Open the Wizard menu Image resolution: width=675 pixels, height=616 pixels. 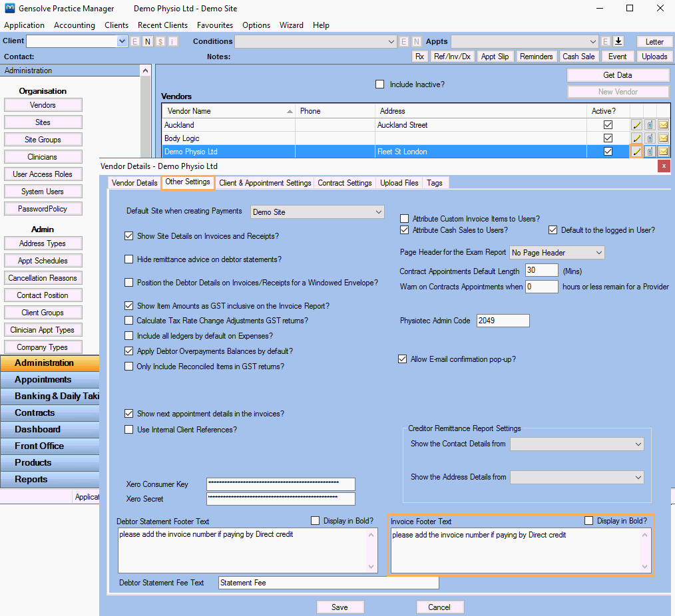(292, 25)
